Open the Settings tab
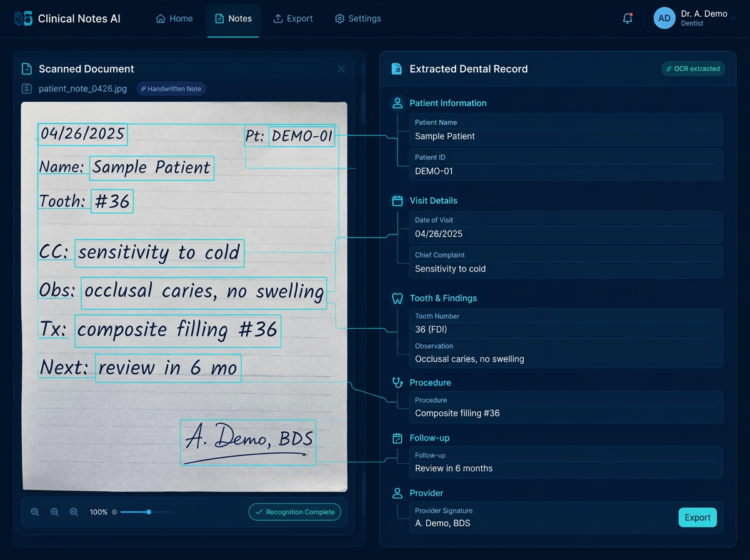The width and height of the screenshot is (750, 560). pyautogui.click(x=358, y=19)
